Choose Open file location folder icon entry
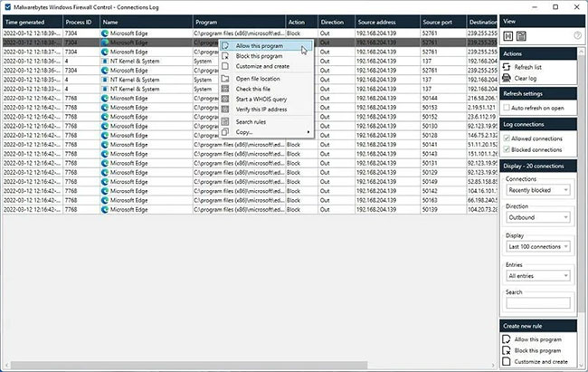The height and width of the screenshot is (372, 588). pos(266,79)
